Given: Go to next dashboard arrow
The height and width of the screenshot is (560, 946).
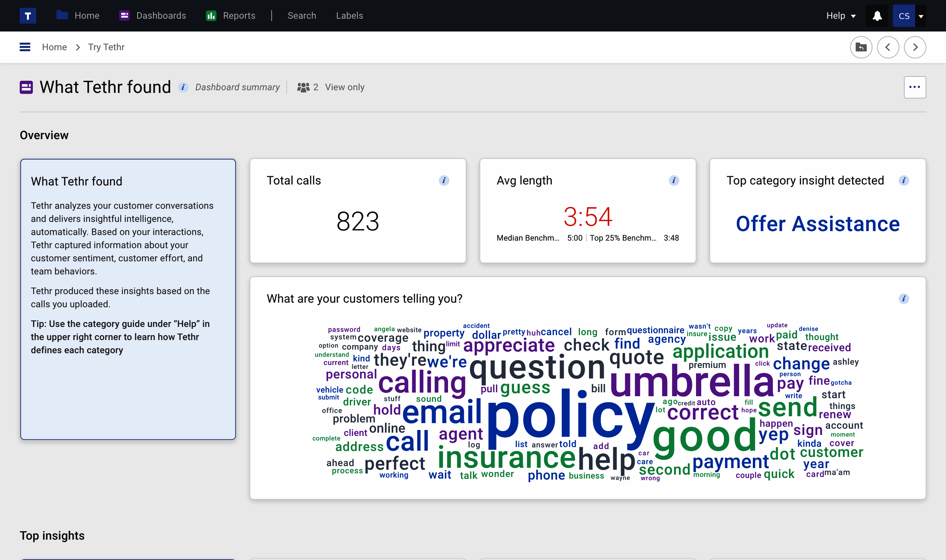Looking at the screenshot, I should [915, 47].
